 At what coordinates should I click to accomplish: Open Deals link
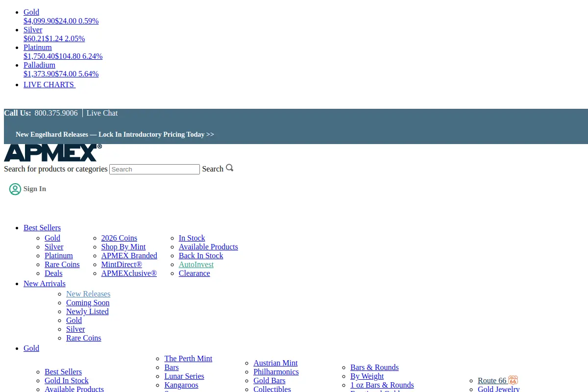click(53, 273)
